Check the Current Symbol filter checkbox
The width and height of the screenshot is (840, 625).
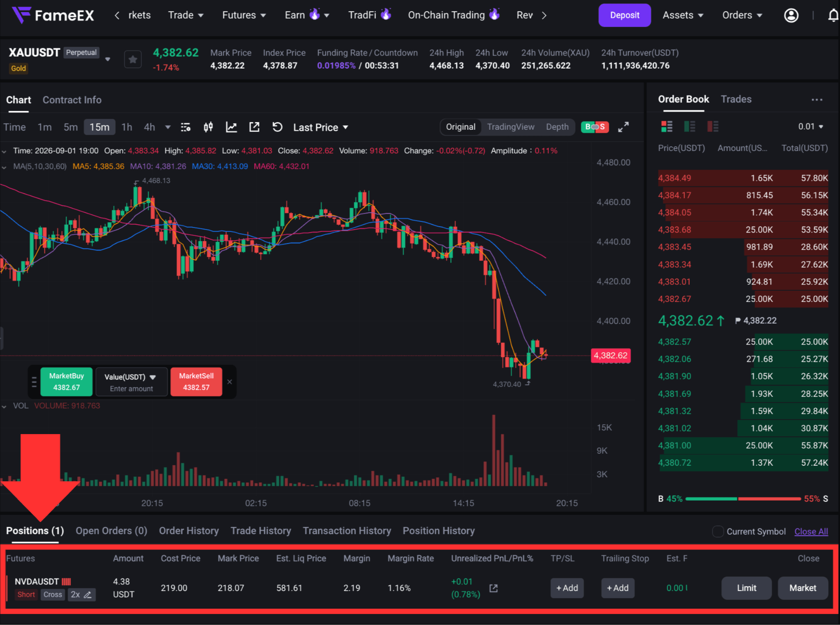pyautogui.click(x=718, y=531)
